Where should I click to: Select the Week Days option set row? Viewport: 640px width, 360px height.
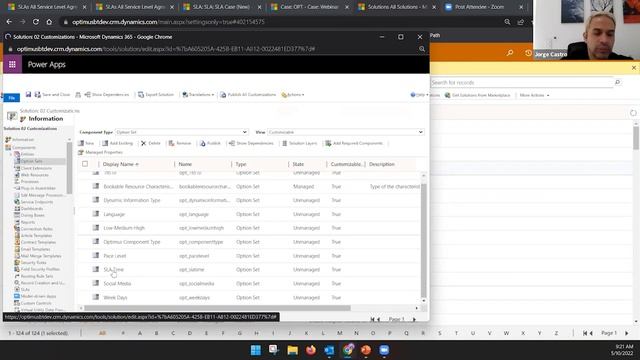point(249,297)
